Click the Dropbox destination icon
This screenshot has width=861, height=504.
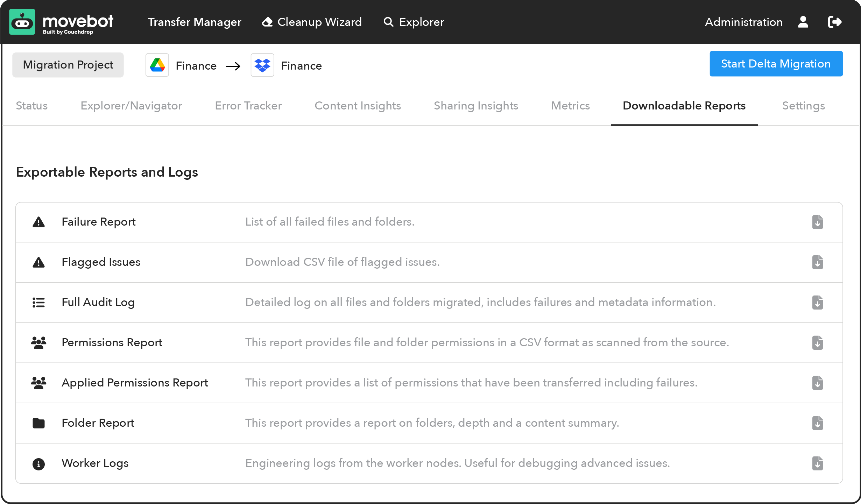click(x=262, y=65)
